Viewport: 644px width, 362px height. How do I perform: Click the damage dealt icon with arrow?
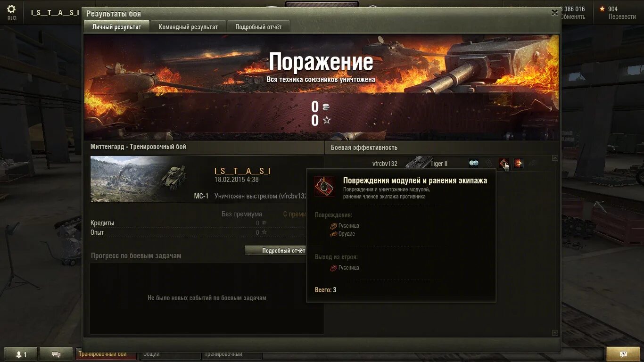pos(518,163)
